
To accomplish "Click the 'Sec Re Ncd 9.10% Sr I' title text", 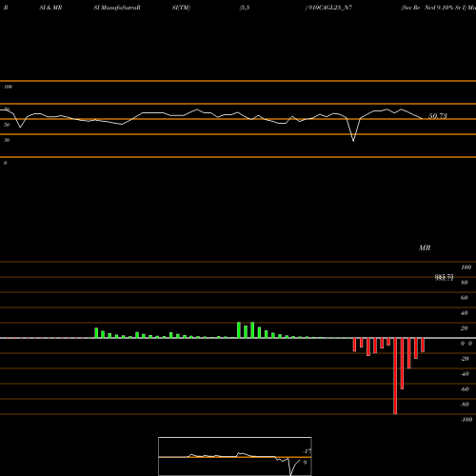I will tap(434, 8).
